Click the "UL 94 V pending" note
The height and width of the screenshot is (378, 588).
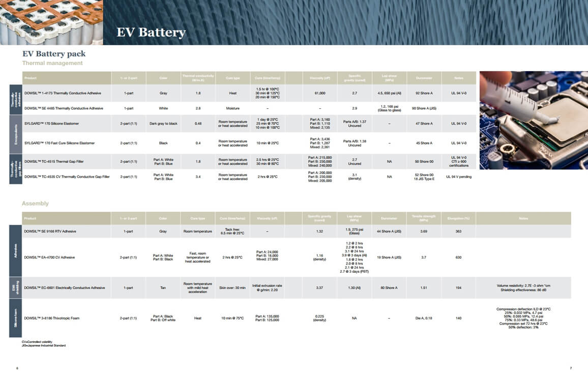(459, 177)
